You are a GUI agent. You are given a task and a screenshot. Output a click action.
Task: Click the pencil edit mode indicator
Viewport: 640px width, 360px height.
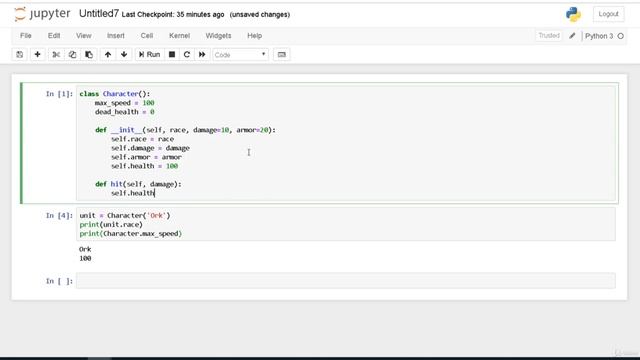tap(572, 36)
